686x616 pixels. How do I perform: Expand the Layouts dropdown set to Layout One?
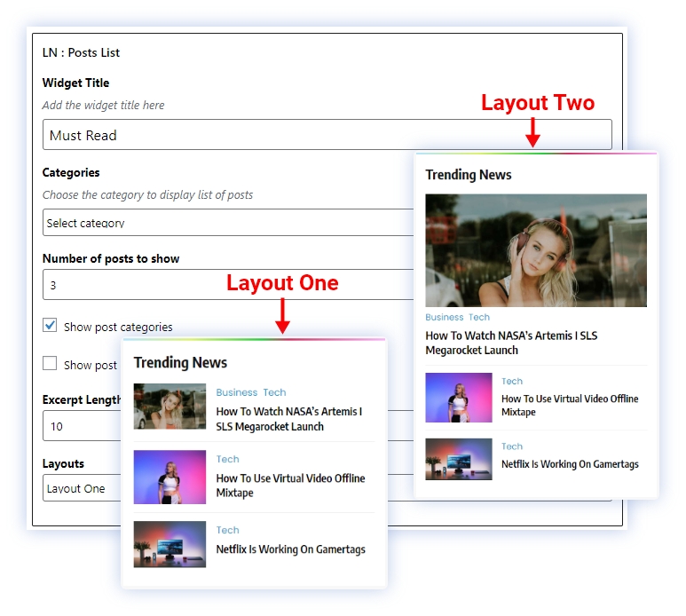point(82,488)
